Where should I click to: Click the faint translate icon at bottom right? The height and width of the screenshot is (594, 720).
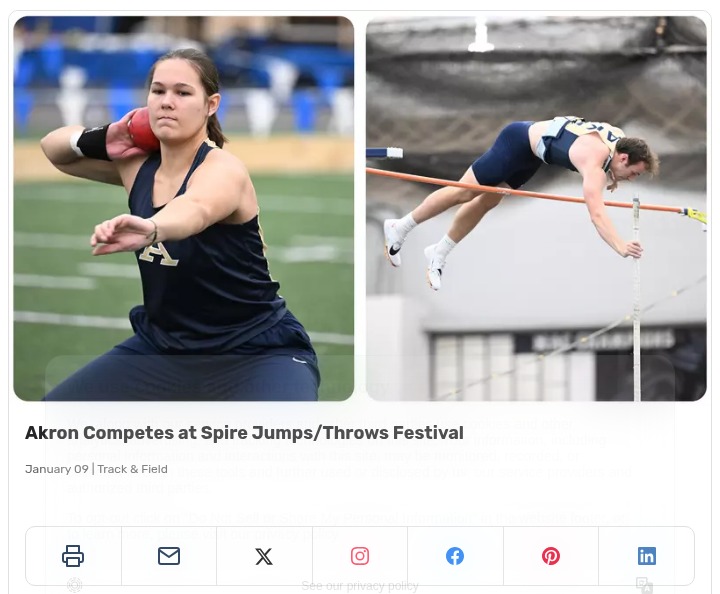click(644, 585)
